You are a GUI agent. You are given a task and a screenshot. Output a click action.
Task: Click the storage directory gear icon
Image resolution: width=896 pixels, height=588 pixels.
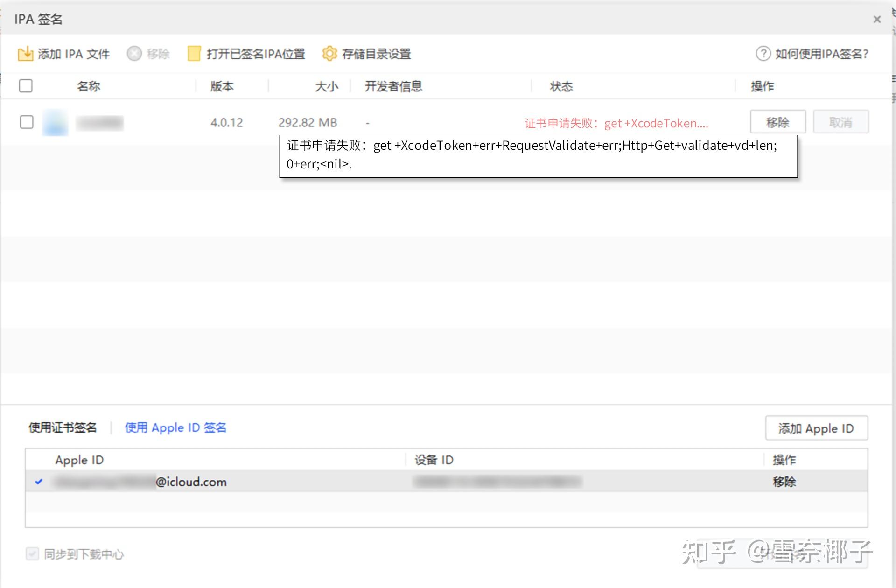pos(329,54)
